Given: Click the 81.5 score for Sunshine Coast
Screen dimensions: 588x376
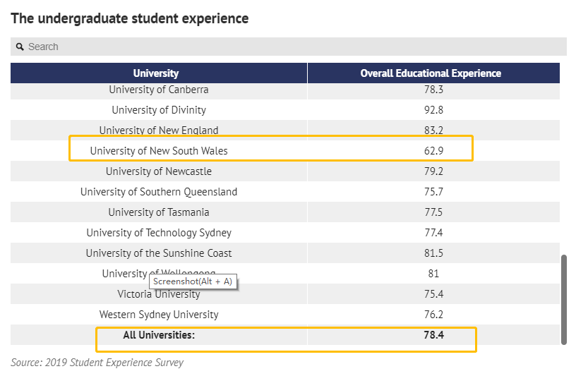Looking at the screenshot, I should pos(433,253).
